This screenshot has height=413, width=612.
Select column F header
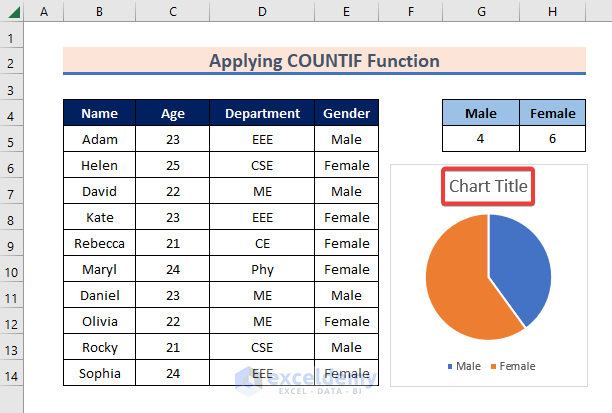[411, 11]
